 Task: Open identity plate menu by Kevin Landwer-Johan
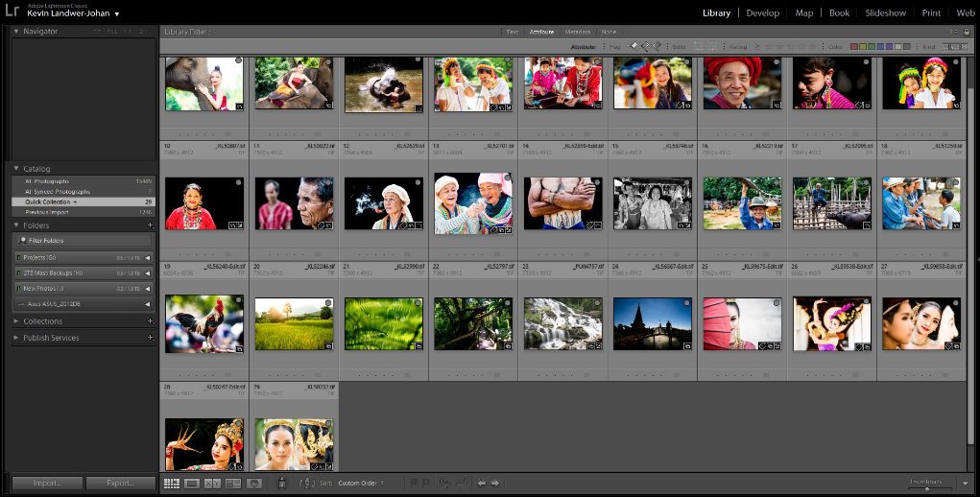click(117, 13)
